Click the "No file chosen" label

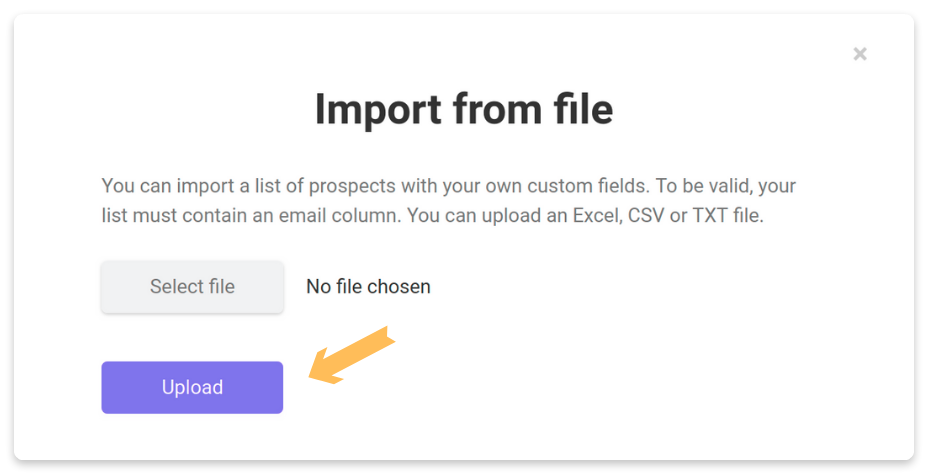(368, 287)
